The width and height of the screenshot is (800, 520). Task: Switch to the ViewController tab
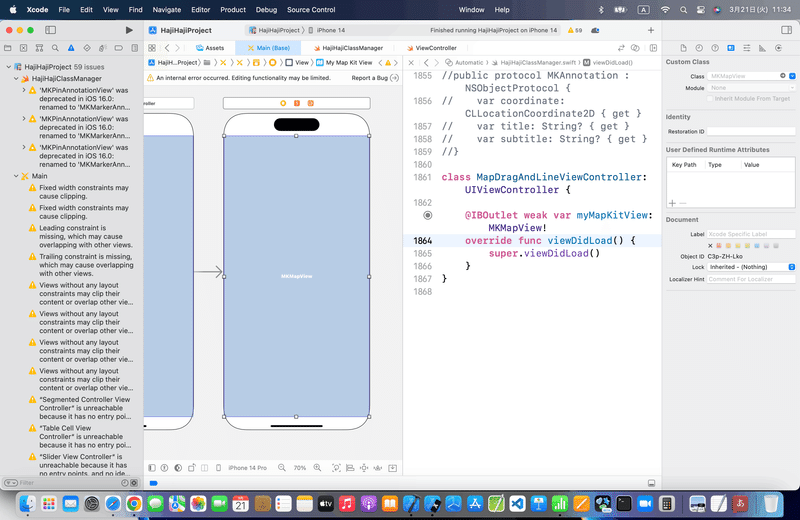pos(432,48)
